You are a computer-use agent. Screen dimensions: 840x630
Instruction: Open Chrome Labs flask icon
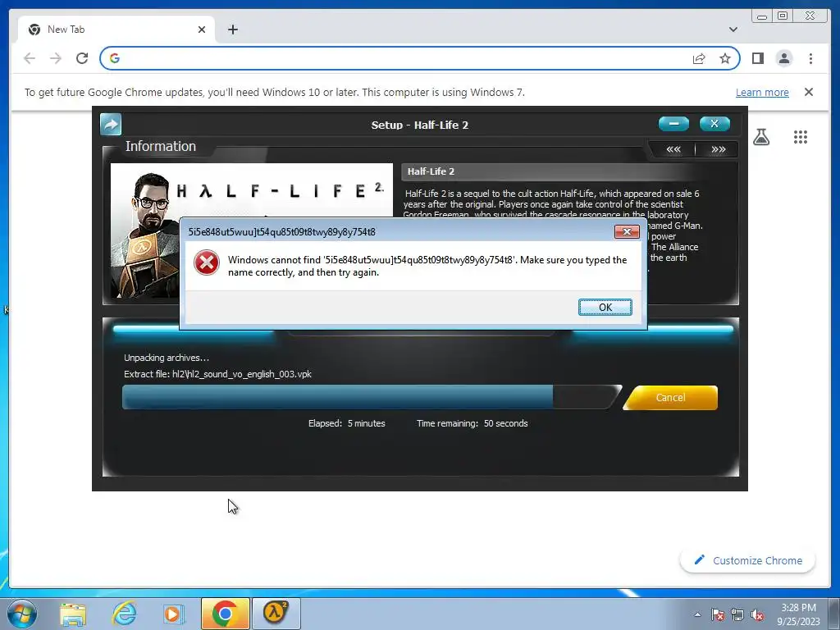[760, 137]
